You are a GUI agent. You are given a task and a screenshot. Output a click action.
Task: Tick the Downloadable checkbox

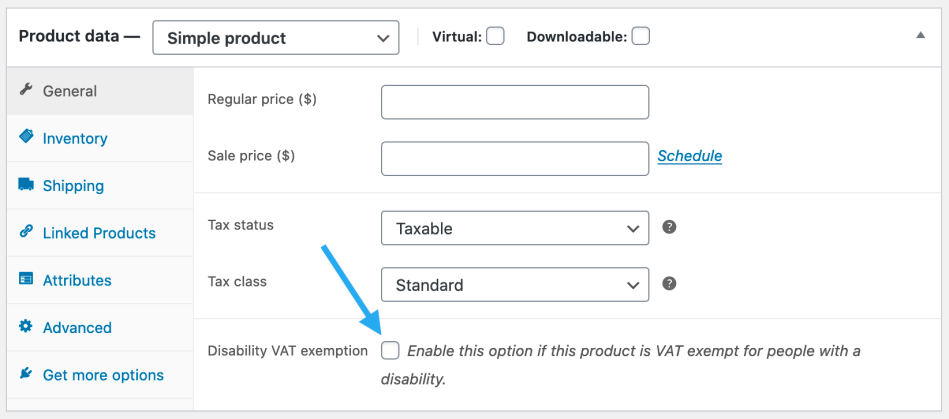640,37
